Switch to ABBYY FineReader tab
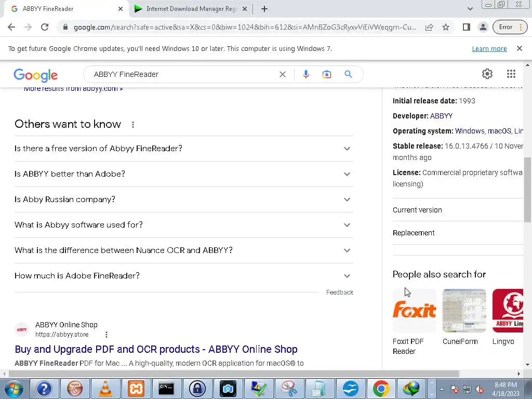Screen dimensions: 532x399 click(x=64, y=9)
